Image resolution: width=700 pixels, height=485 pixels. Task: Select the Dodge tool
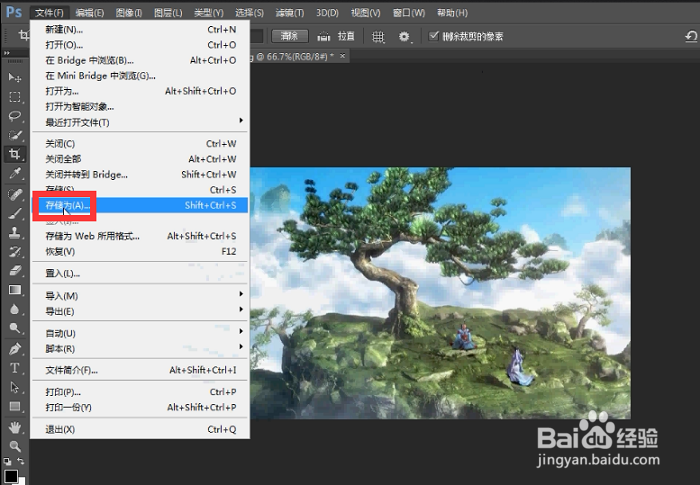15,328
